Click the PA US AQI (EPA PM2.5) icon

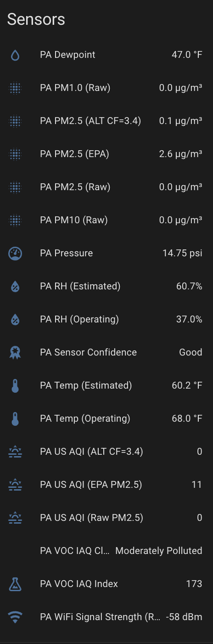pyautogui.click(x=15, y=485)
